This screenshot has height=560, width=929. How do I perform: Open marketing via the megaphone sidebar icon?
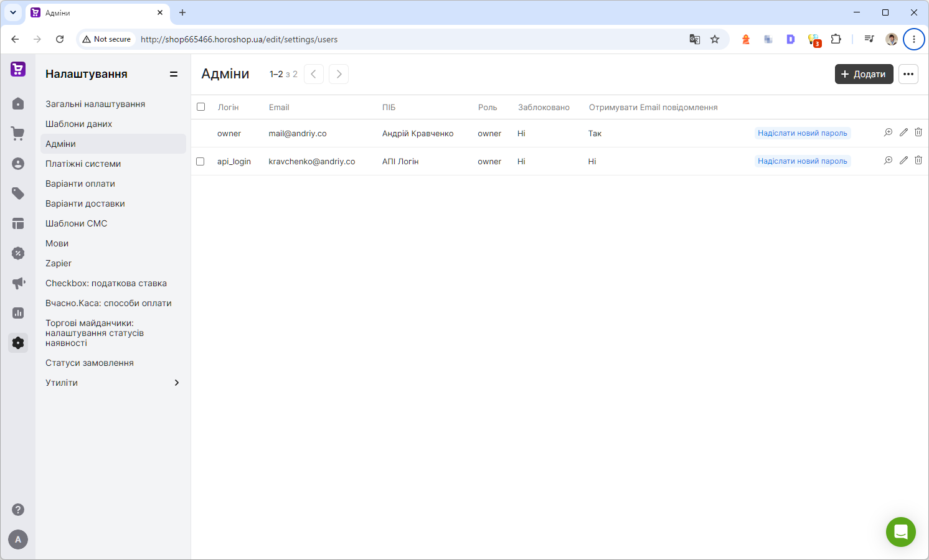pos(18,283)
